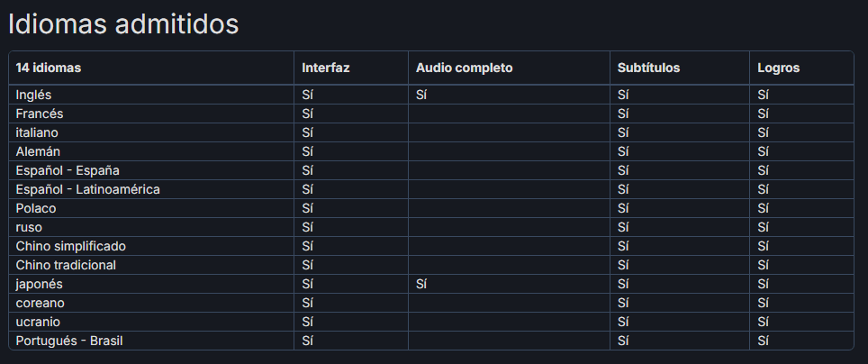Screen dimensions: 868x364
Task: Select 'Español - España' in the table
Action: pos(68,170)
